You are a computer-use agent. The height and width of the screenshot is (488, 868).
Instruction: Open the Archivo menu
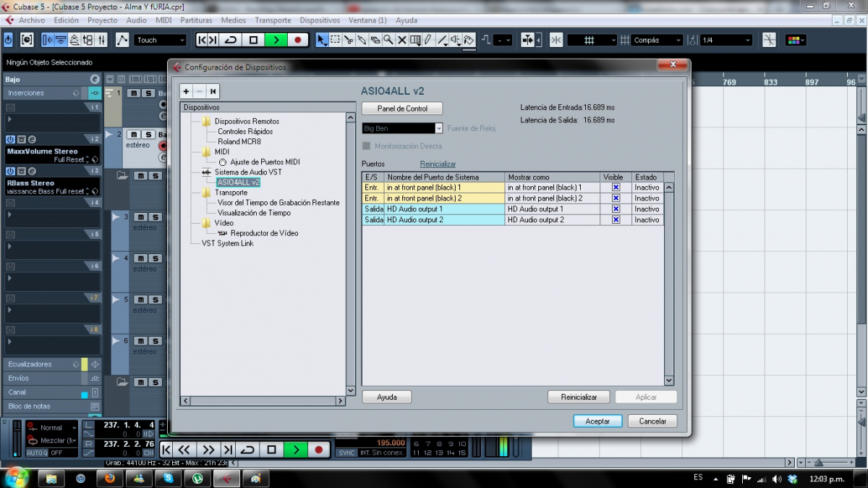click(x=32, y=20)
